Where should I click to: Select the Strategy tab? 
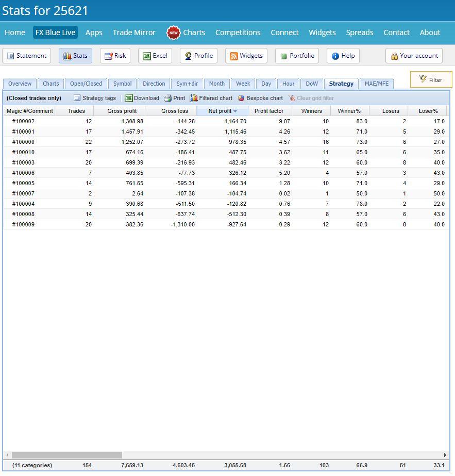tap(341, 84)
